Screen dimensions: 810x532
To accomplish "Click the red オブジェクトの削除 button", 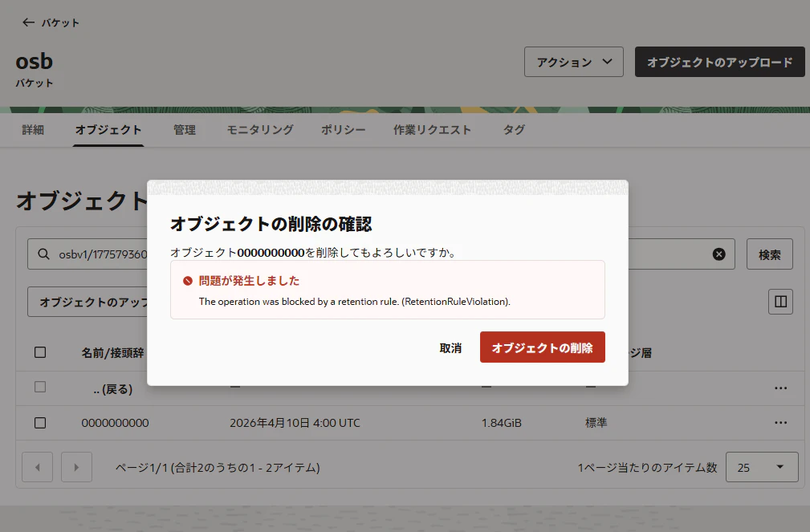I will point(543,347).
